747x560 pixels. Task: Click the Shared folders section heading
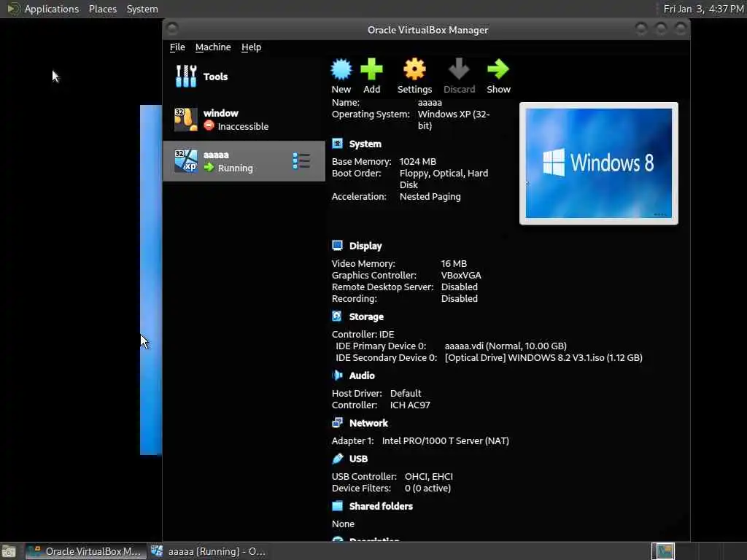[x=381, y=506]
